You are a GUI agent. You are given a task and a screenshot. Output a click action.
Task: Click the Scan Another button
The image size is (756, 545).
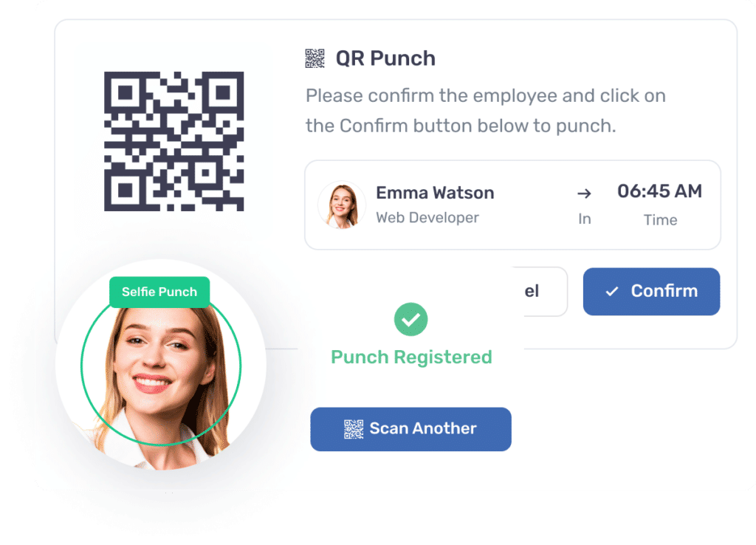tap(410, 429)
